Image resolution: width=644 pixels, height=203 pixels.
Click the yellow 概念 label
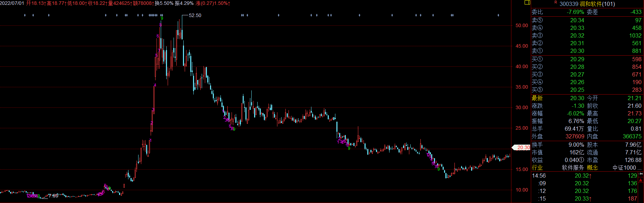tap(592, 168)
